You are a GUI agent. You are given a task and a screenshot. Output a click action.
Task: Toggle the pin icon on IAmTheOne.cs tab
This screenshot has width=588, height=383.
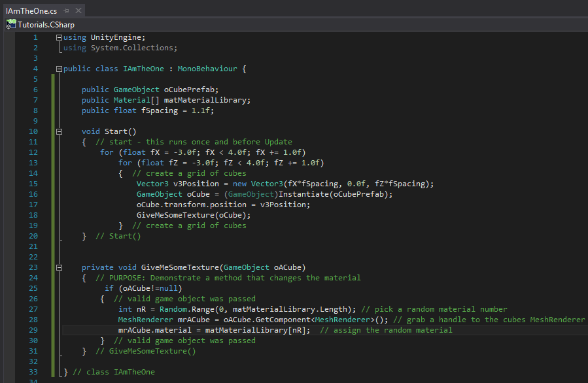coord(65,10)
